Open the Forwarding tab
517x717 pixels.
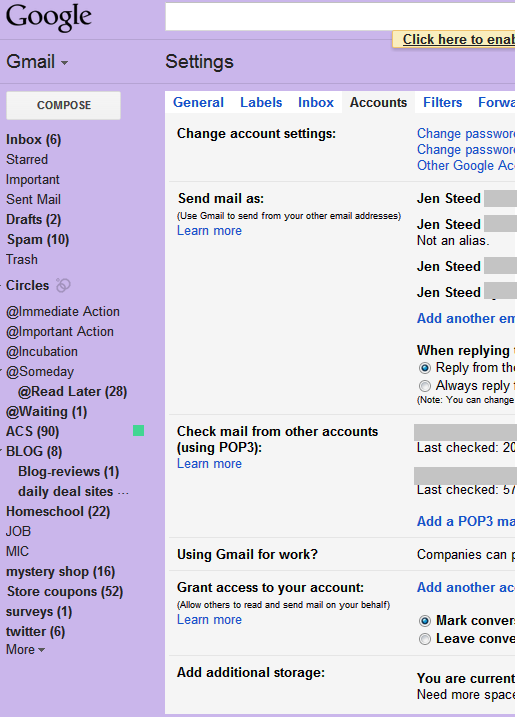496,102
